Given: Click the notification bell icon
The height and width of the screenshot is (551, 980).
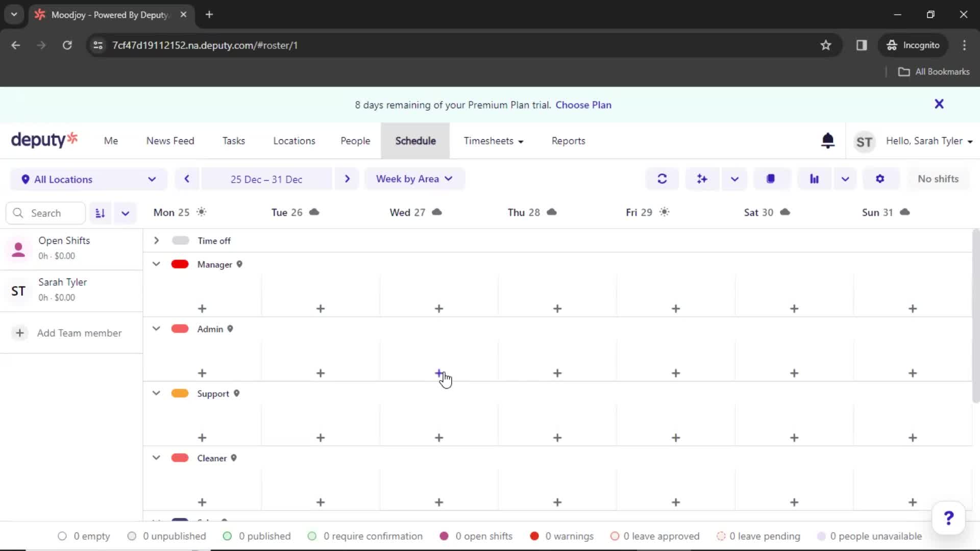Looking at the screenshot, I should pyautogui.click(x=828, y=141).
